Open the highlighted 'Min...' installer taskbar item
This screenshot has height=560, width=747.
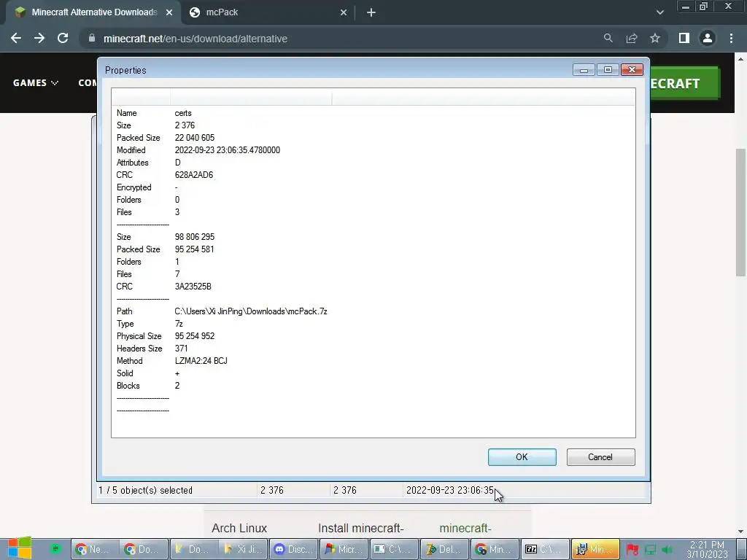tap(595, 549)
